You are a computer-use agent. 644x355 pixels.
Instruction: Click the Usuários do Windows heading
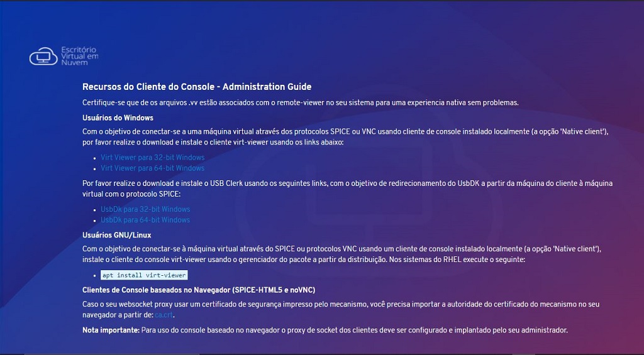coord(118,117)
